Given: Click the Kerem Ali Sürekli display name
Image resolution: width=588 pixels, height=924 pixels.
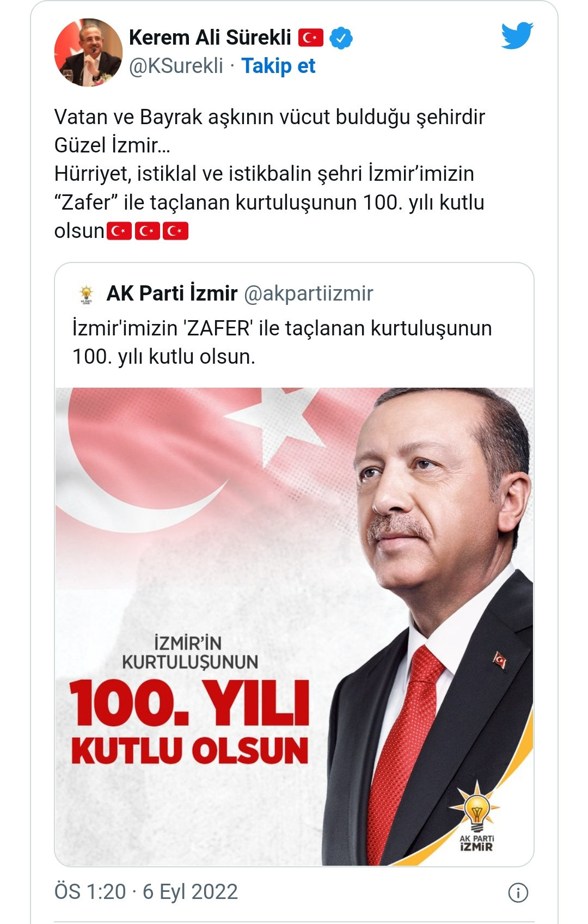Looking at the screenshot, I should pyautogui.click(x=210, y=38).
